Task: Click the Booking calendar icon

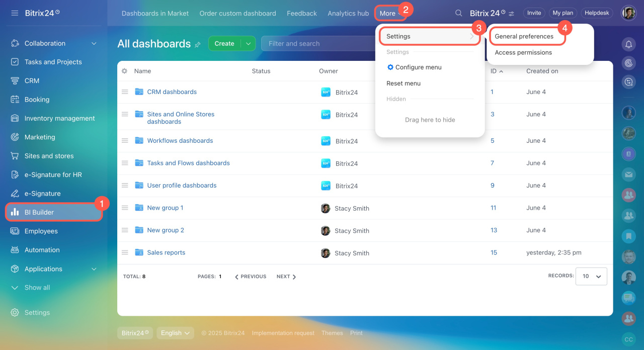Action: pos(15,100)
